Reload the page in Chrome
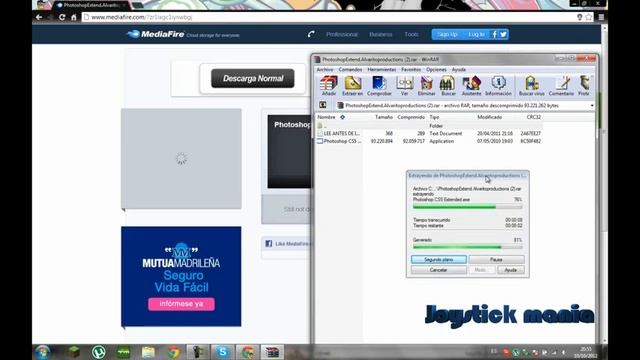The height and width of the screenshot is (360, 640). point(62,17)
